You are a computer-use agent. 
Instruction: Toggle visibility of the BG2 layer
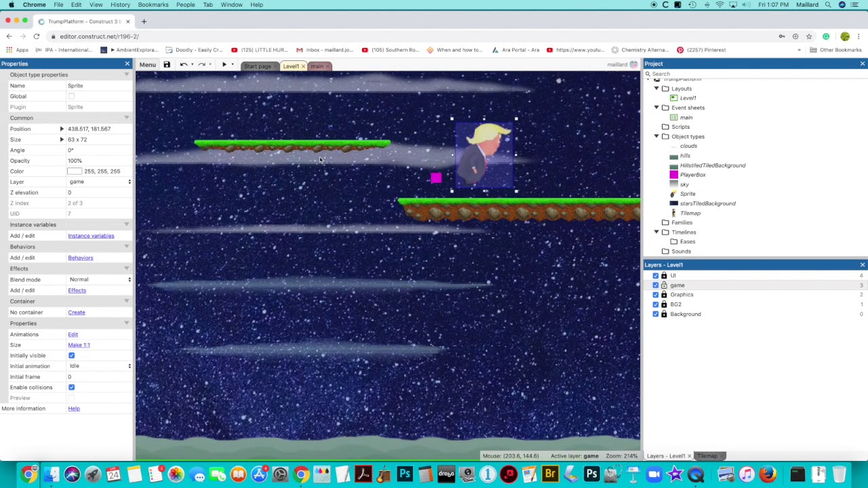coord(655,304)
